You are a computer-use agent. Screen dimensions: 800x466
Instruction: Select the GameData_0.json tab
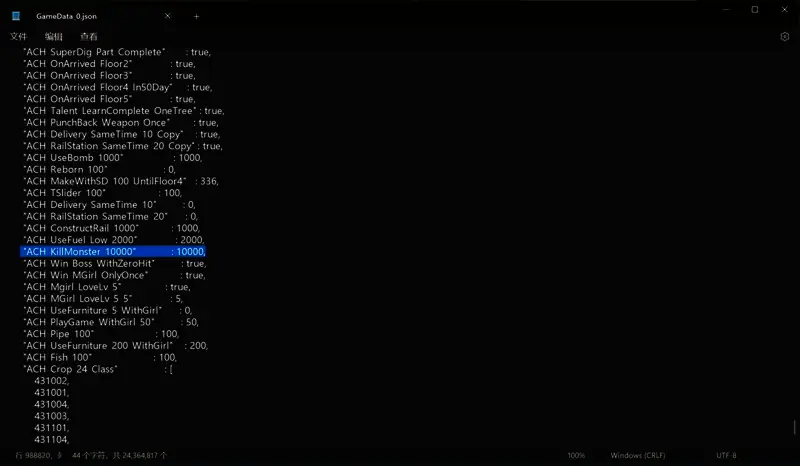pos(90,16)
